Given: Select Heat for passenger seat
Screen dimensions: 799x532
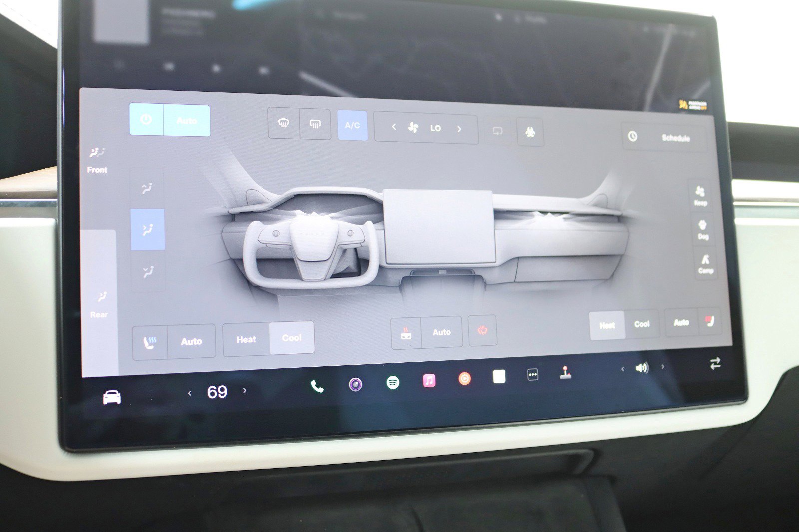Looking at the screenshot, I should pos(607,325).
